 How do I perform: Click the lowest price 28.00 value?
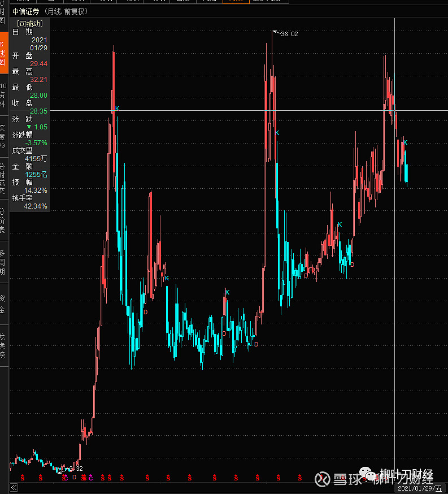[x=39, y=96]
